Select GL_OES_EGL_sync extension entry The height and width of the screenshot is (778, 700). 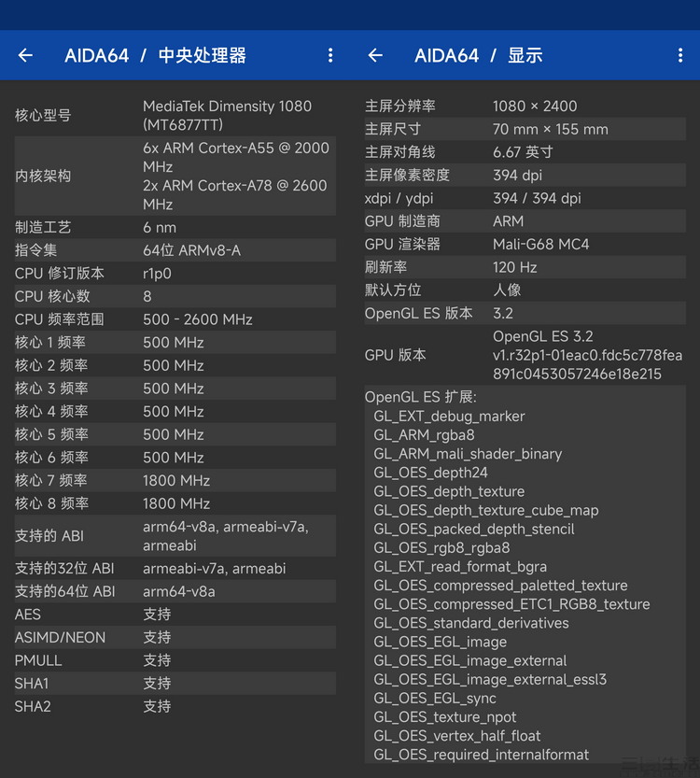(x=435, y=698)
